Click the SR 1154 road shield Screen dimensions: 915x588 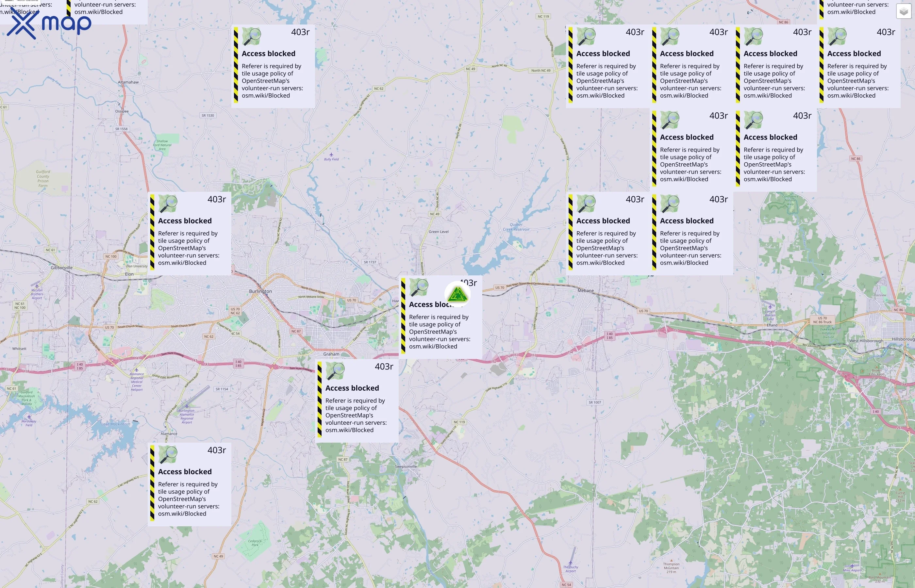[x=222, y=389]
